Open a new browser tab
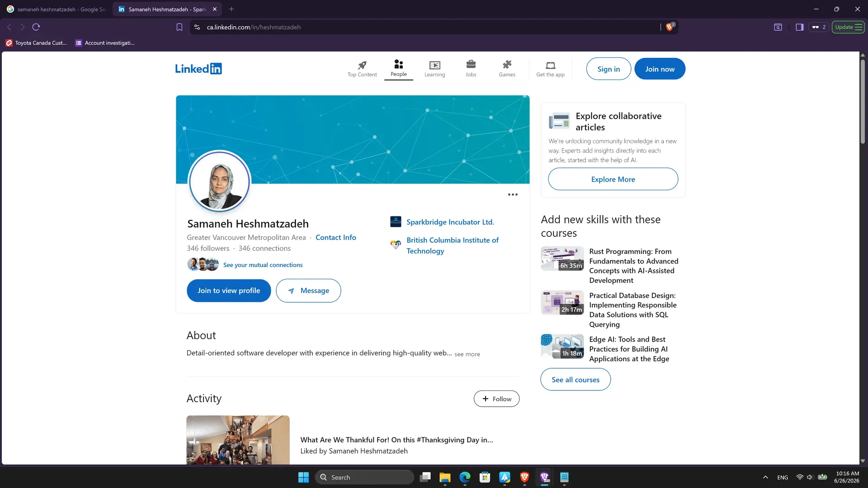The height and width of the screenshot is (488, 868). [x=231, y=9]
